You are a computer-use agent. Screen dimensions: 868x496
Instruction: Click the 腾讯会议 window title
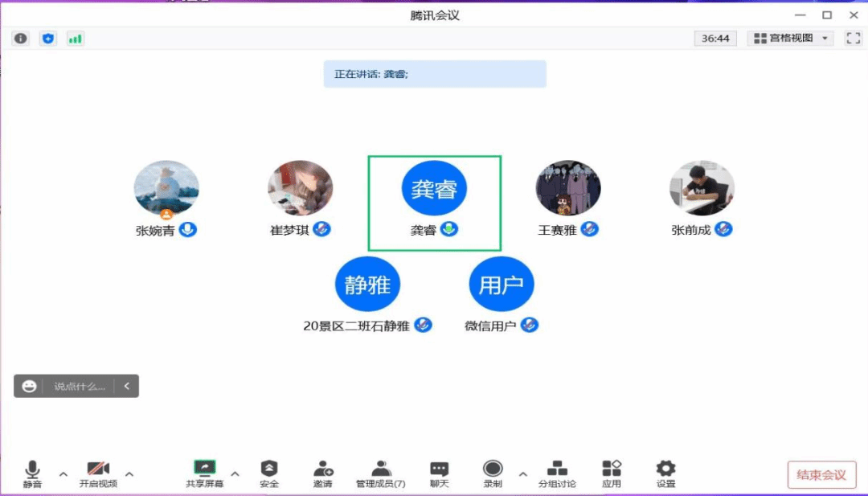pyautogui.click(x=435, y=15)
